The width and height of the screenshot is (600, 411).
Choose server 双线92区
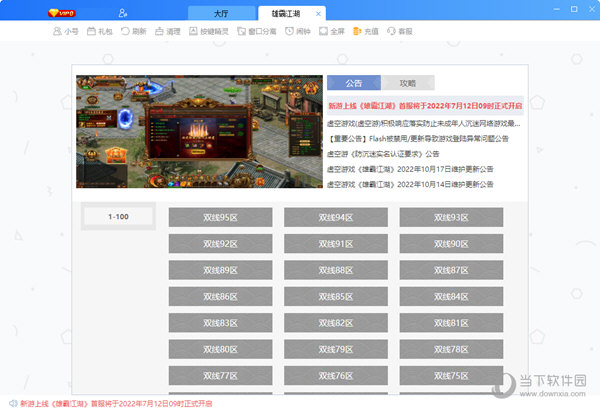point(220,244)
